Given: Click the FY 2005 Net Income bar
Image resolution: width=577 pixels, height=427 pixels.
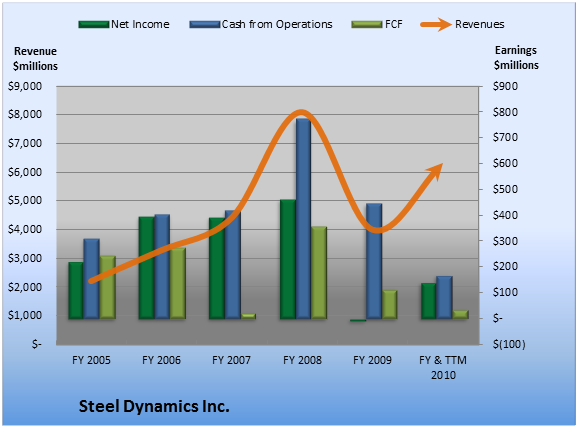Looking at the screenshot, I should (x=75, y=290).
